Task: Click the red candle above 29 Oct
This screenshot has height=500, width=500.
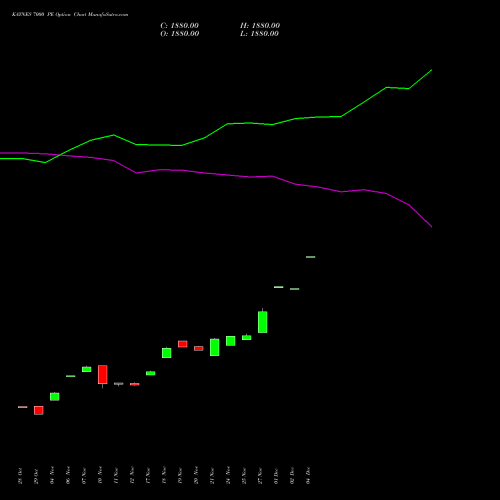Action: [39, 410]
